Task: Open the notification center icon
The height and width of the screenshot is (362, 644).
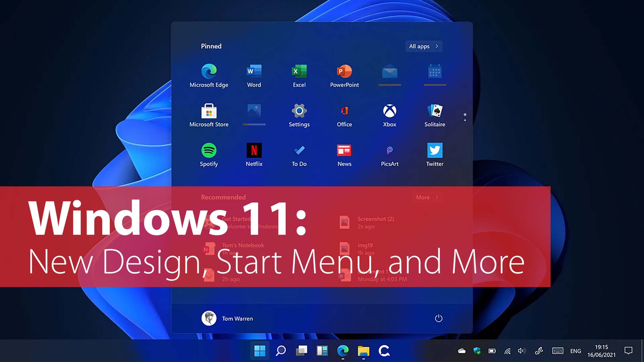Action: click(x=628, y=350)
